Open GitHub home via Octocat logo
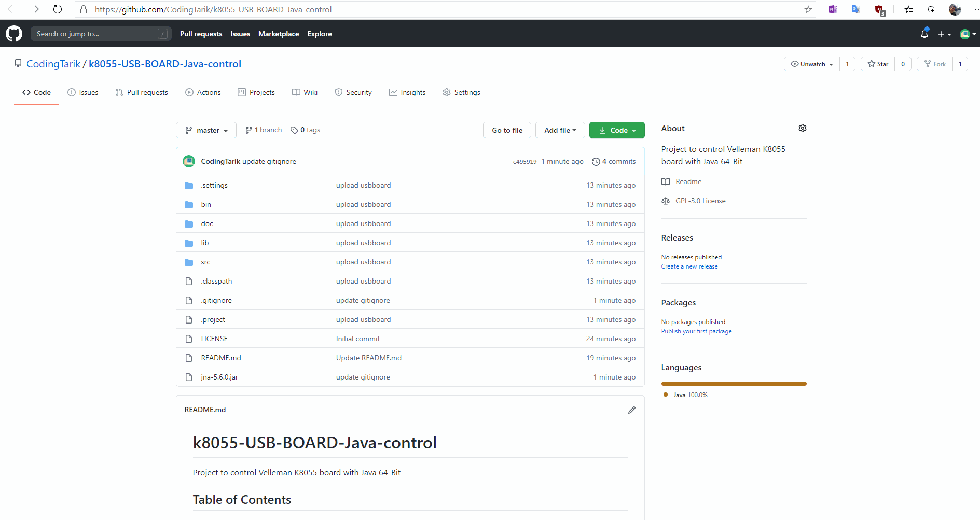 click(14, 34)
